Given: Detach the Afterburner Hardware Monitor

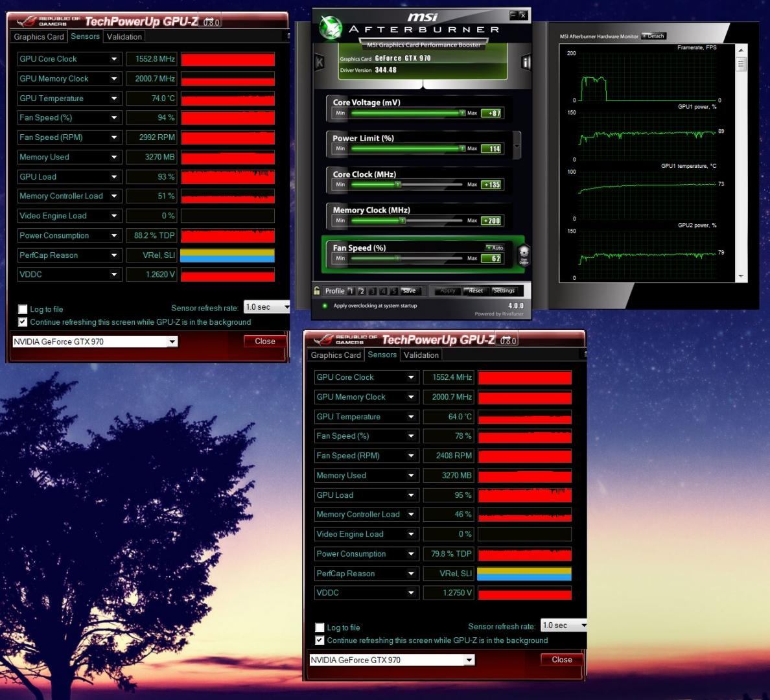Looking at the screenshot, I should click(x=653, y=36).
